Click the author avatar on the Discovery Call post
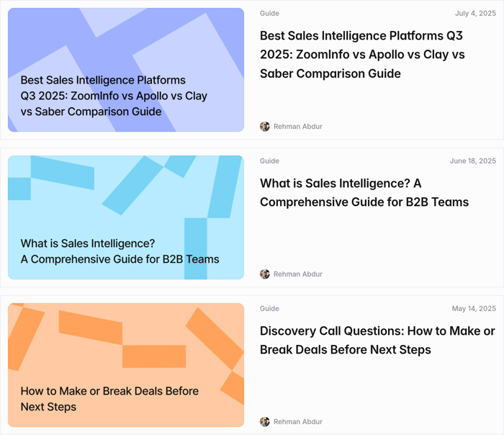This screenshot has height=435, width=504. pos(265,422)
